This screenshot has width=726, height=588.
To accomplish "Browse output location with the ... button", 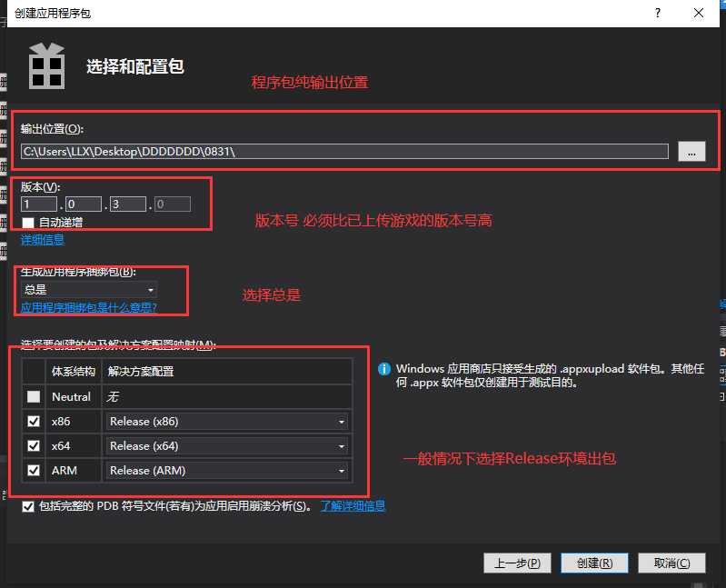I will (691, 152).
